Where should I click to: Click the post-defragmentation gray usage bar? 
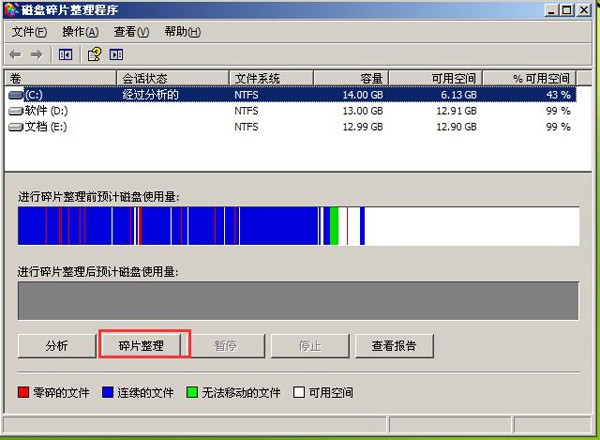click(x=298, y=301)
